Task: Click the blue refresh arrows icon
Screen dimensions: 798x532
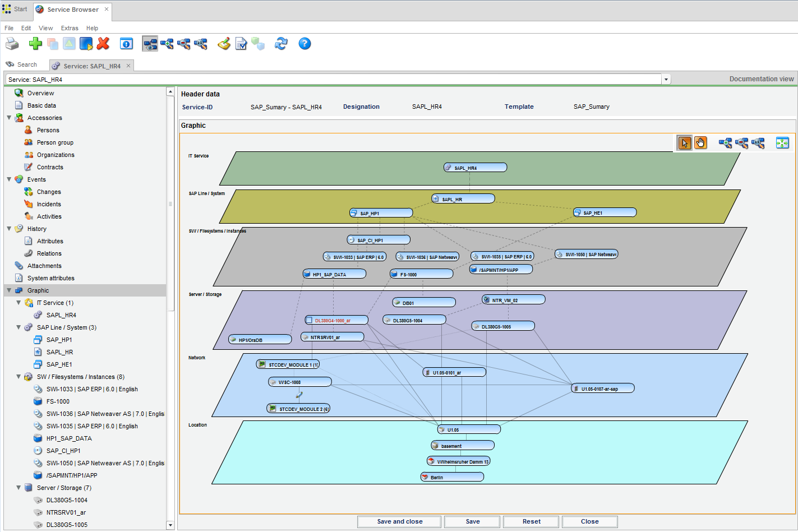Action: [281, 44]
